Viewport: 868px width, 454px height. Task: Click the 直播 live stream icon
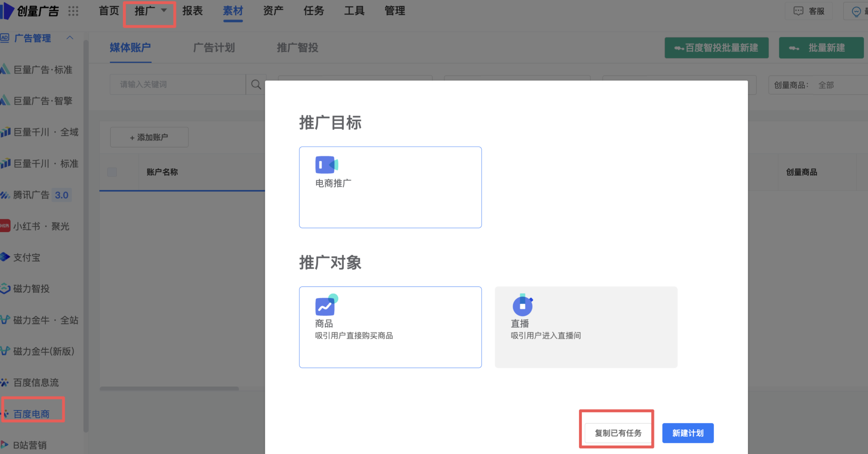pyautogui.click(x=522, y=305)
